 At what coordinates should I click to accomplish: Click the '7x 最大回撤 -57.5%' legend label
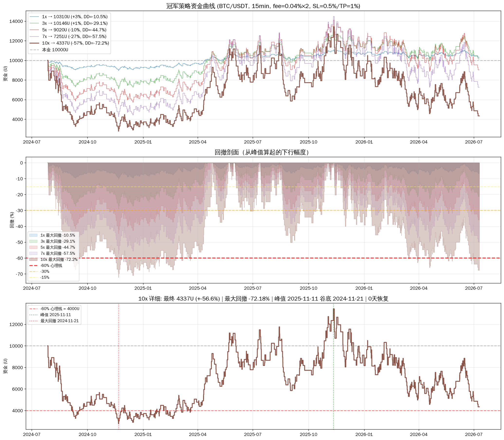coord(58,253)
